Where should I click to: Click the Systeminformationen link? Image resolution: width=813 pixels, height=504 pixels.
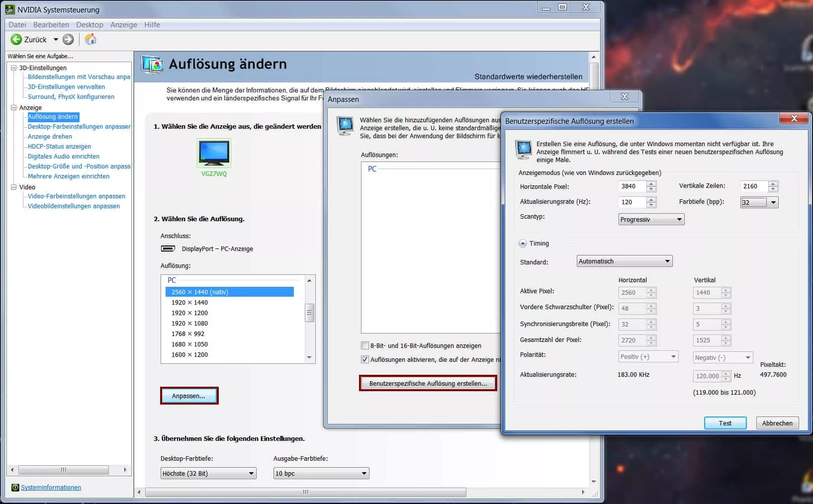point(51,488)
